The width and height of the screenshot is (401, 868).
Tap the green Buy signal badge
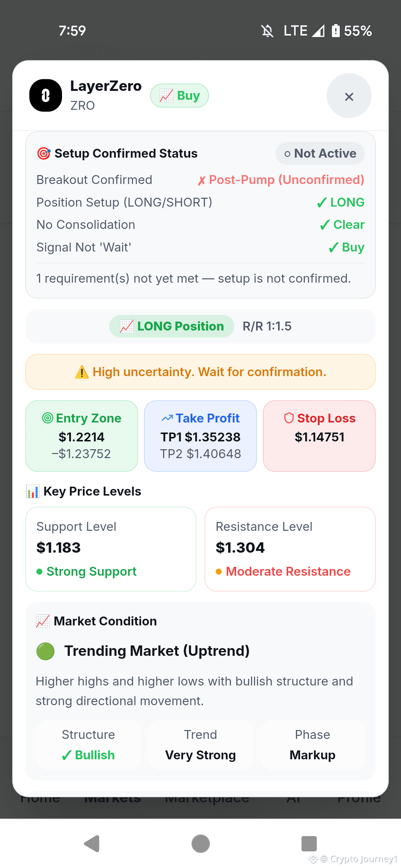point(179,96)
